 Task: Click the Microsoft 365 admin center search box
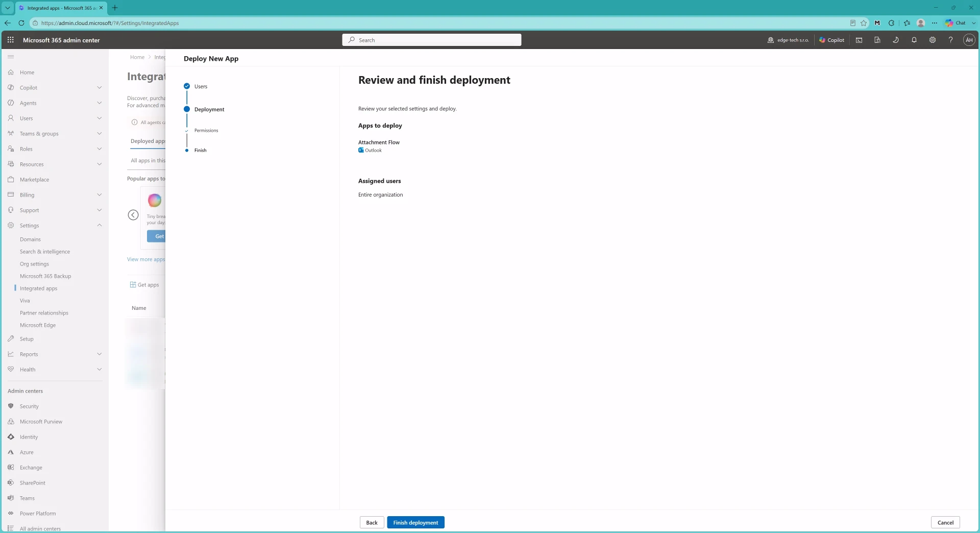click(432, 40)
